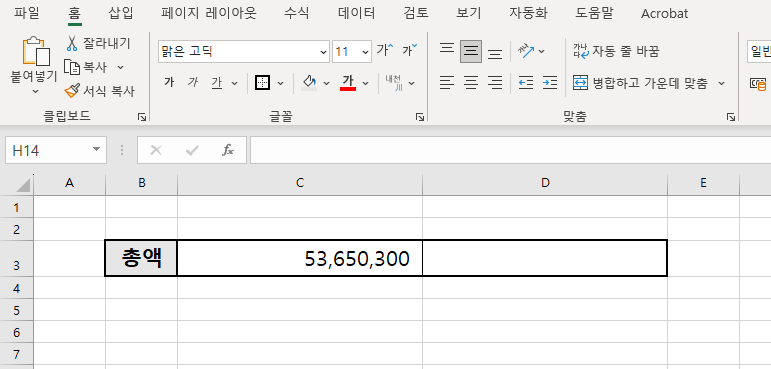The height and width of the screenshot is (369, 771).
Task: Switch to the 검토 tab
Action: coord(416,13)
